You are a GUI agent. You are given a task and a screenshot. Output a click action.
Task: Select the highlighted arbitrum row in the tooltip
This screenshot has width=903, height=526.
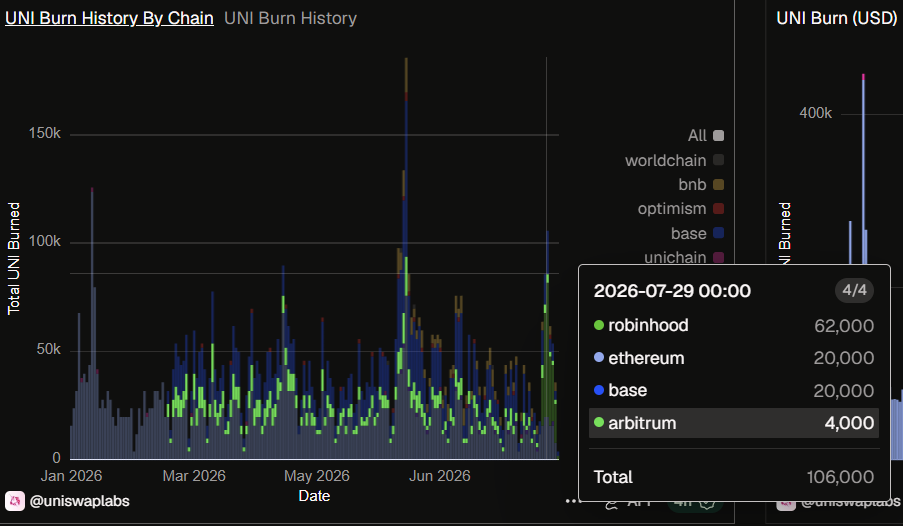[x=734, y=423]
